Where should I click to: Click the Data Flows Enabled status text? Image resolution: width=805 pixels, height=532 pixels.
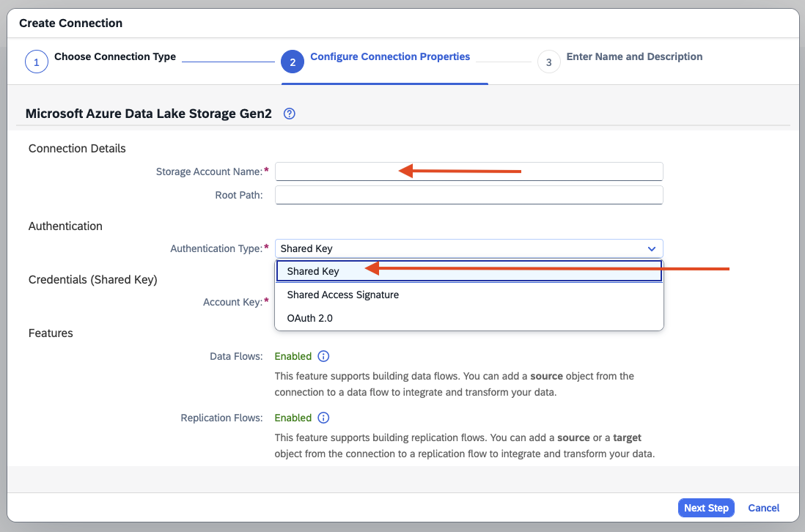pos(293,356)
